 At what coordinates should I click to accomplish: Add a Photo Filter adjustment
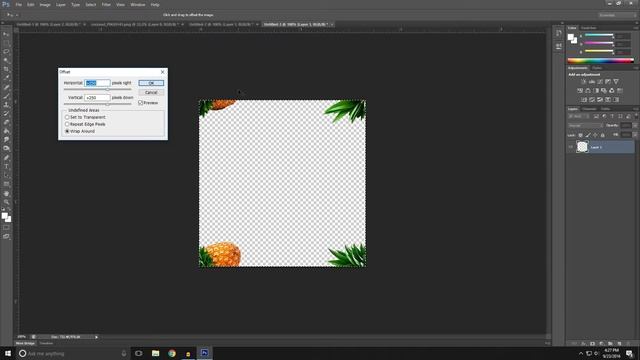tap(604, 91)
